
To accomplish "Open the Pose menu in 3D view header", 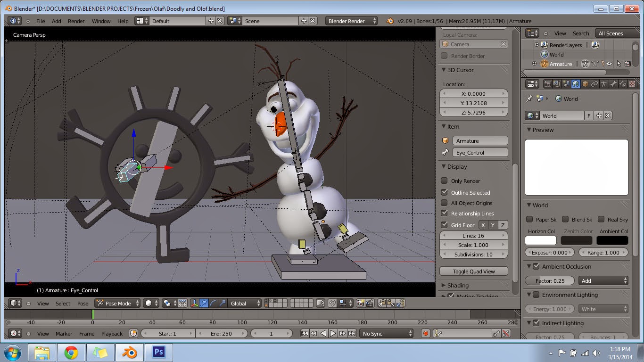I will coord(83,303).
